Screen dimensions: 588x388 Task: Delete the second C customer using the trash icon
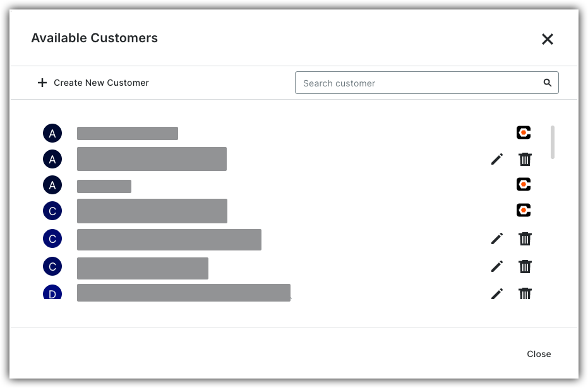[525, 238]
